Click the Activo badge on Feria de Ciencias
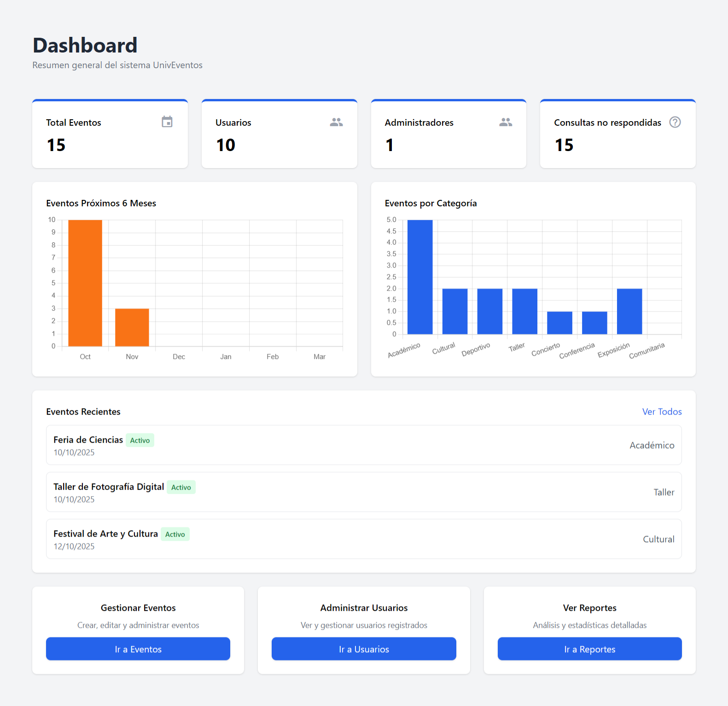This screenshot has width=728, height=706. 140,441
